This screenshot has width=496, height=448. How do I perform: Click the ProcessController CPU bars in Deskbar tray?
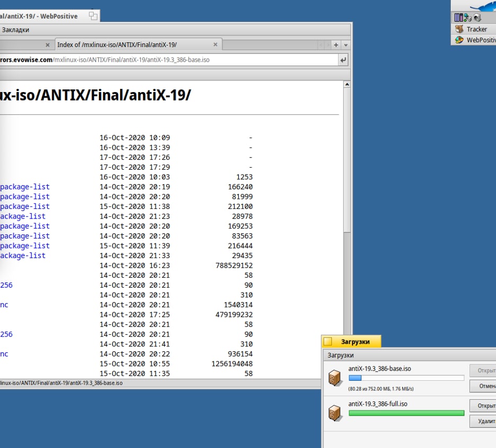click(x=458, y=17)
